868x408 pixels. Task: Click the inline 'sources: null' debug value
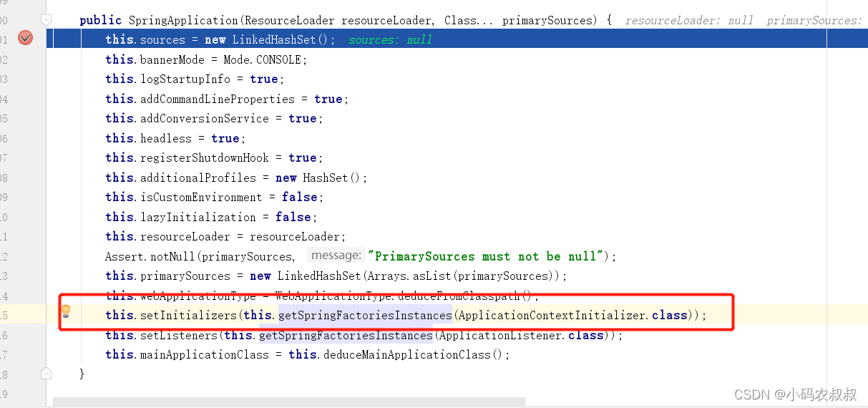click(390, 40)
